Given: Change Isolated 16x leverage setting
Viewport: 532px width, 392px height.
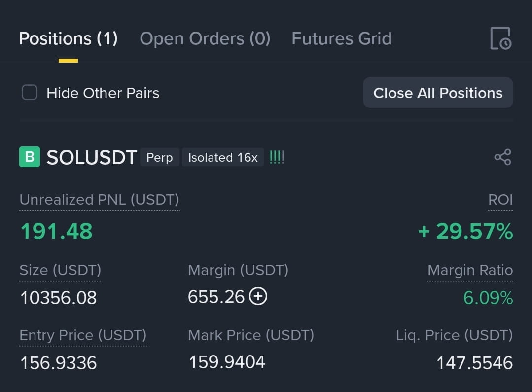Looking at the screenshot, I should tap(223, 157).
